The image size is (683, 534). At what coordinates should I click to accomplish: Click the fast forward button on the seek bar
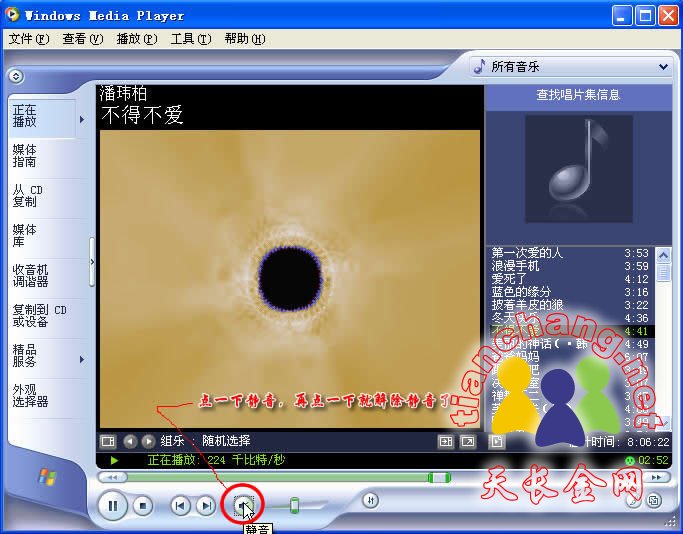(656, 477)
